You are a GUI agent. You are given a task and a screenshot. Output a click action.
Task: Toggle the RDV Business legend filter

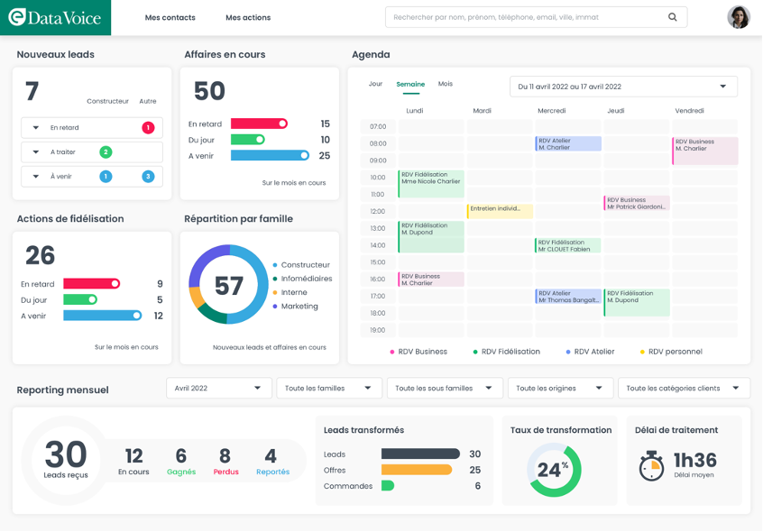coord(418,352)
